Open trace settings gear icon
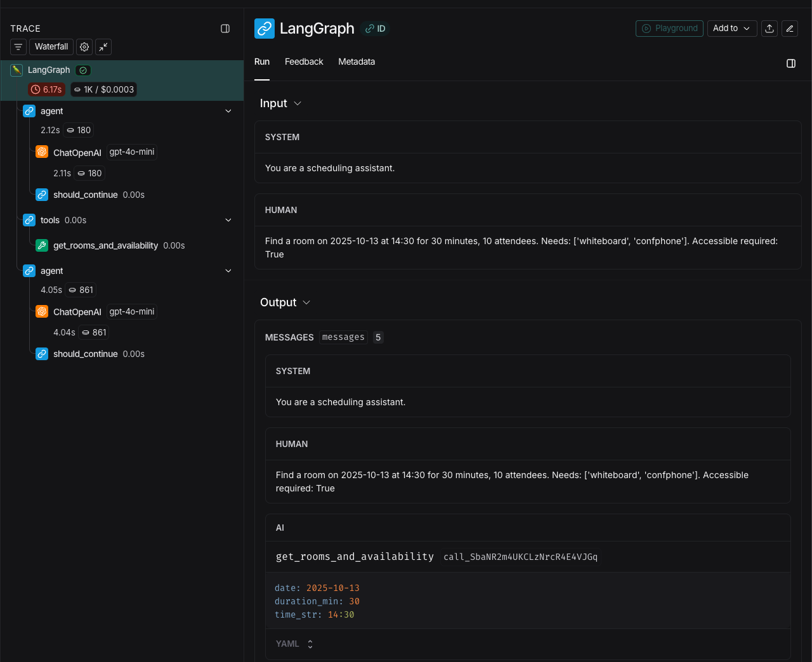Viewport: 812px width, 662px height. (84, 47)
